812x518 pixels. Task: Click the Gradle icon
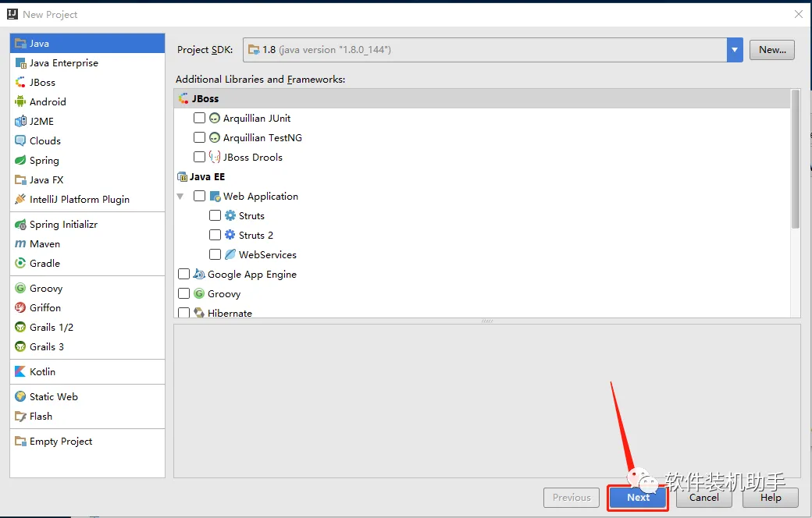[x=21, y=264]
